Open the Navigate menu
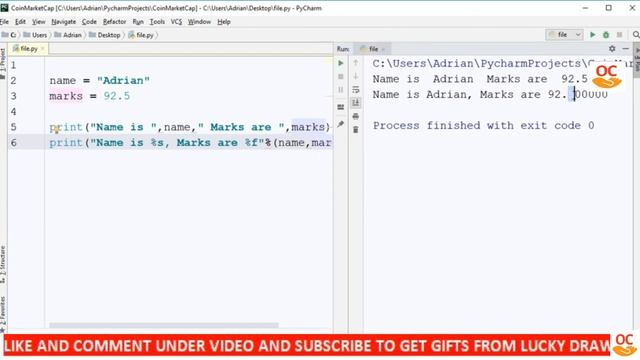The height and width of the screenshot is (360, 640). 63,22
